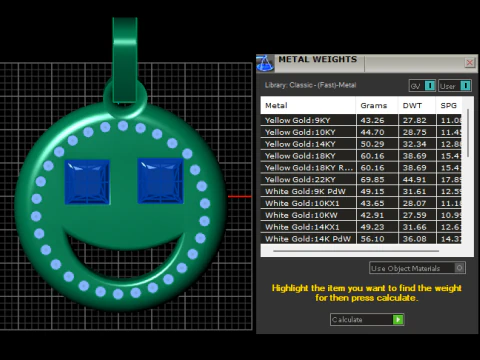Click the Calculate button
This screenshot has width=480, height=360.
pyautogui.click(x=367, y=319)
